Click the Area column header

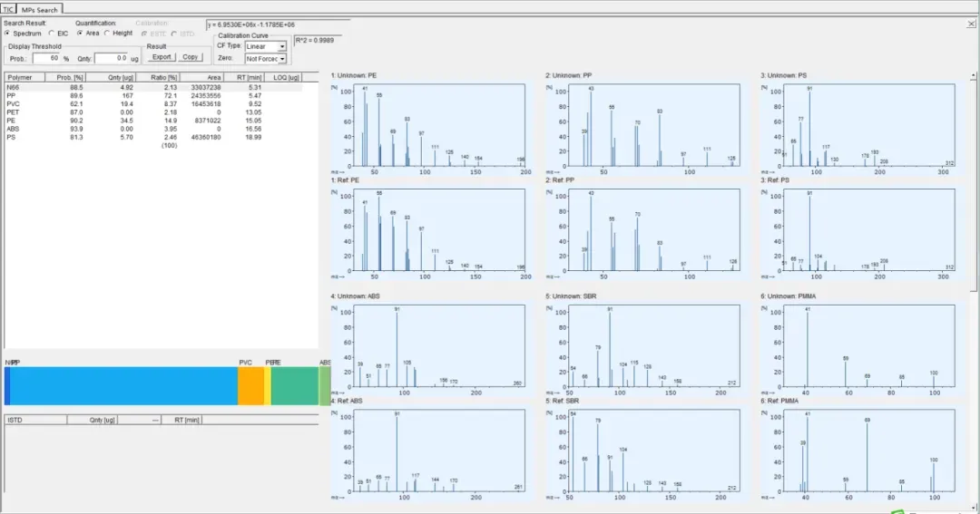click(201, 77)
